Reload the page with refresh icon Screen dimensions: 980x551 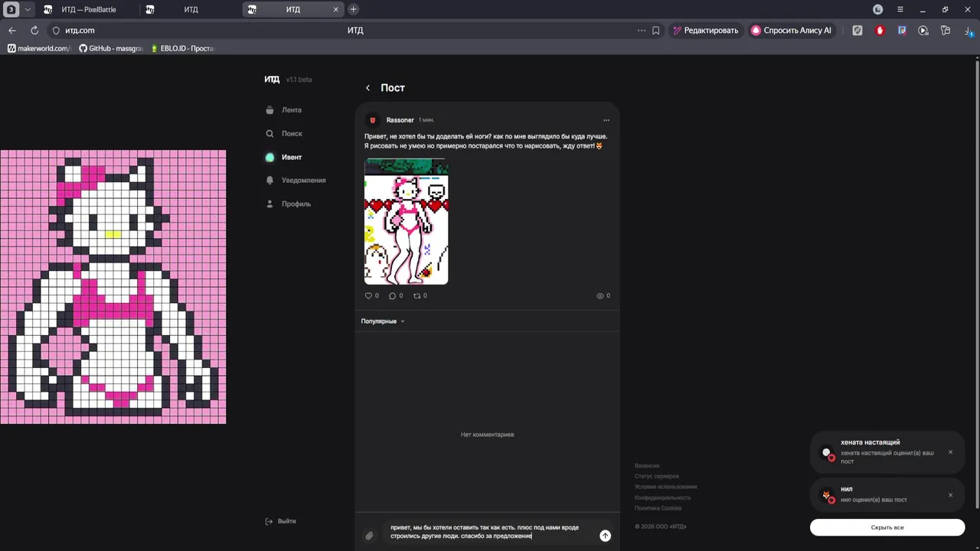[34, 31]
